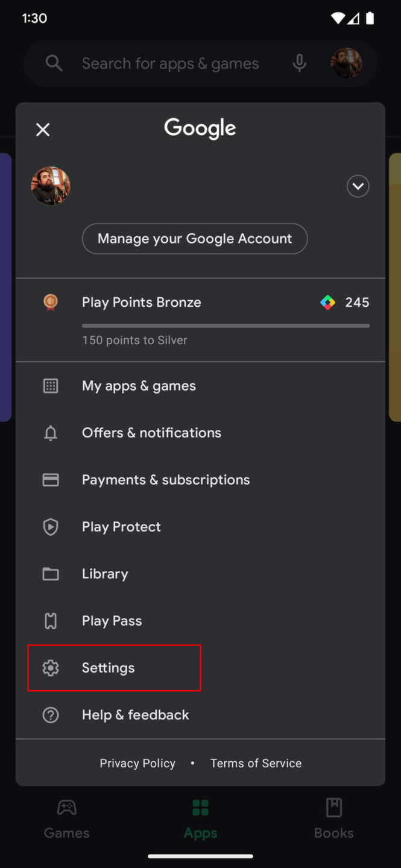Tap the Play Pass ticket icon
Viewport: 401px width, 868px height.
click(x=51, y=621)
